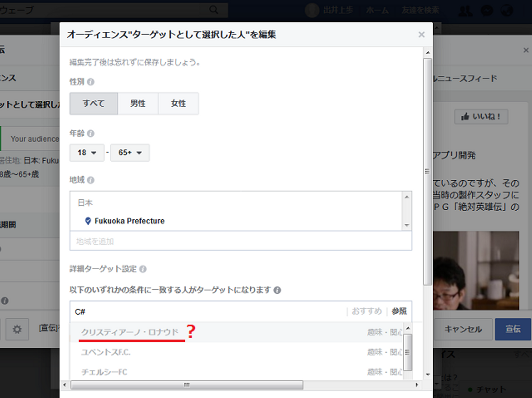The height and width of the screenshot is (398, 532).
Task: Click the suggestion list scrollbar thumb
Action: click(408, 352)
